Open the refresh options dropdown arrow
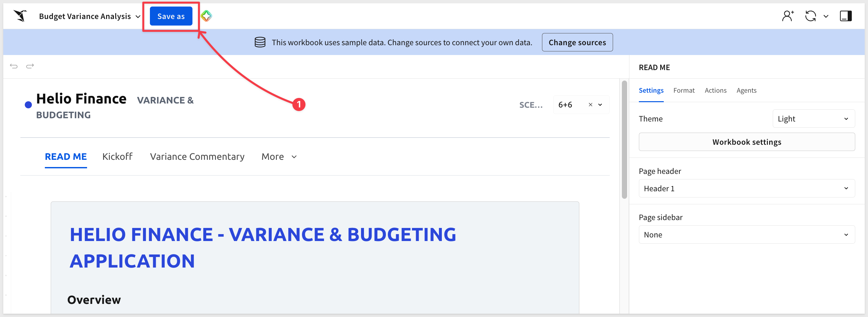 (826, 16)
